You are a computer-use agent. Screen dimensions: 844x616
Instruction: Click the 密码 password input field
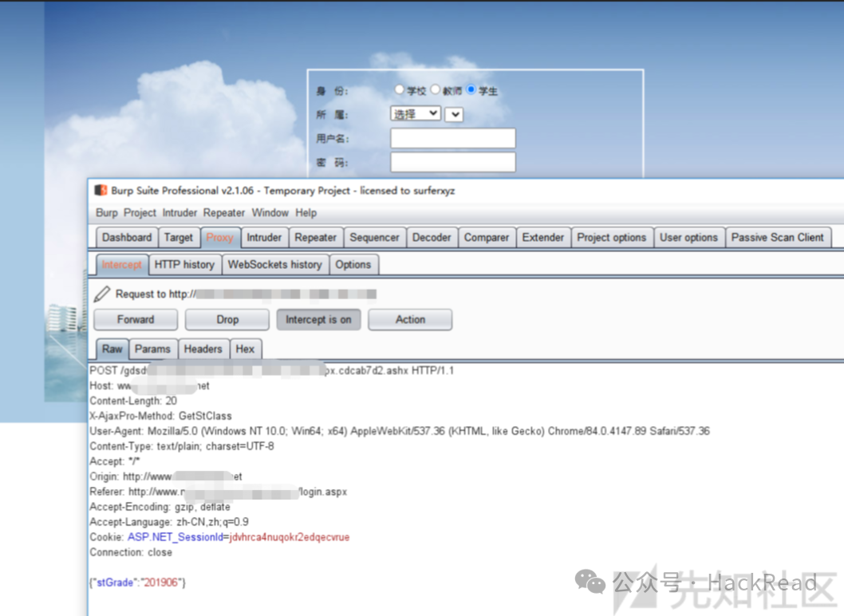tap(452, 162)
